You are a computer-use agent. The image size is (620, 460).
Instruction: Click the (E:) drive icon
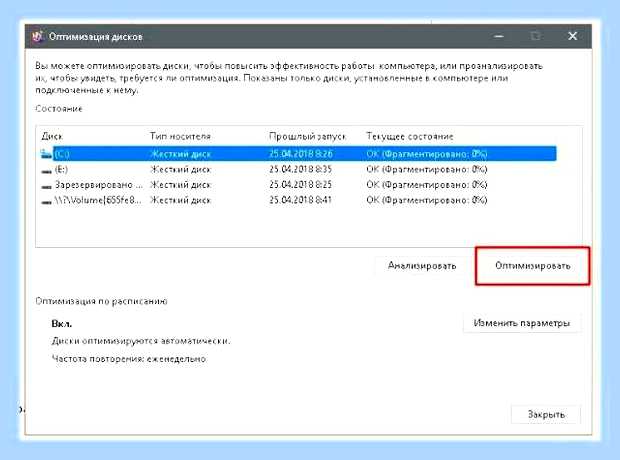click(x=46, y=171)
